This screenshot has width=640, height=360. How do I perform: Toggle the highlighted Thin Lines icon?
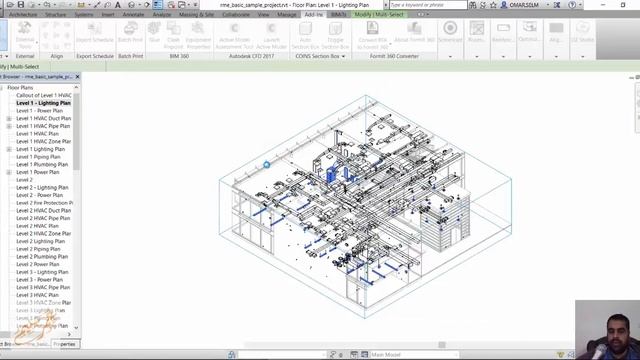[x=158, y=5]
